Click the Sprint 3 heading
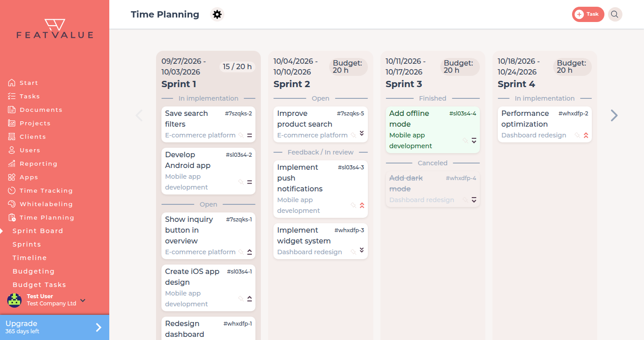644x340 pixels. pos(404,84)
